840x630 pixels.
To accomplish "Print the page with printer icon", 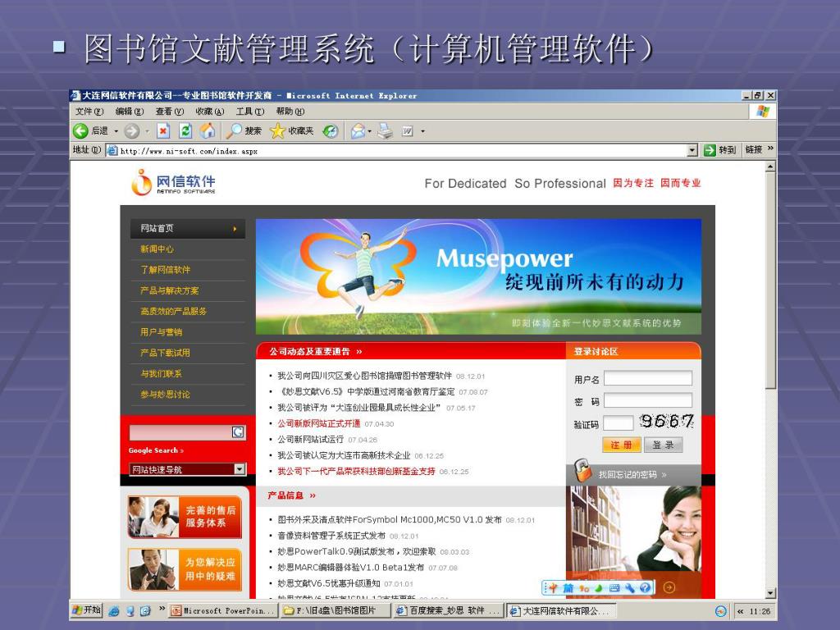I will coord(386,130).
